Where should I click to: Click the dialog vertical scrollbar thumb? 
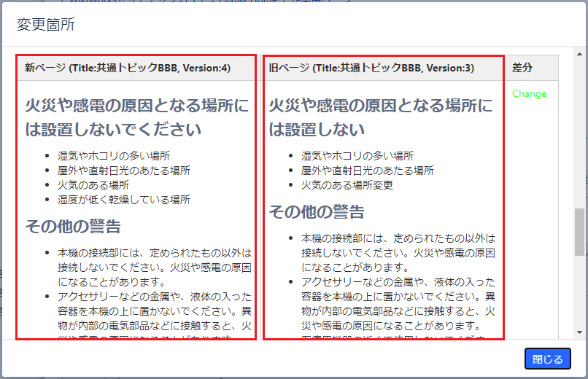pos(580,231)
